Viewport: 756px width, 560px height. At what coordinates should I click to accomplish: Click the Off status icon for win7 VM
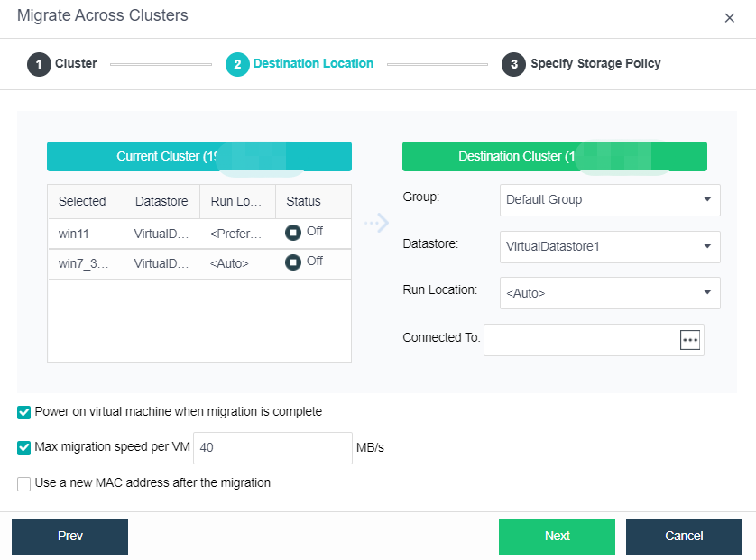click(293, 262)
